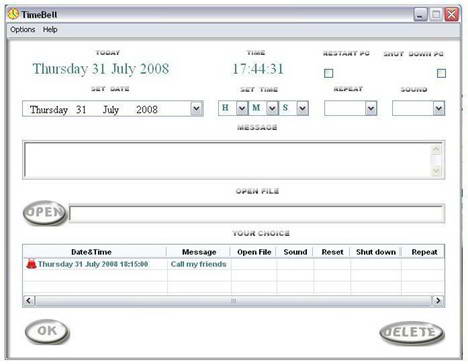Enable the Shut Down PC checkbox
Viewport: 468px width, 364px height.
coord(441,73)
